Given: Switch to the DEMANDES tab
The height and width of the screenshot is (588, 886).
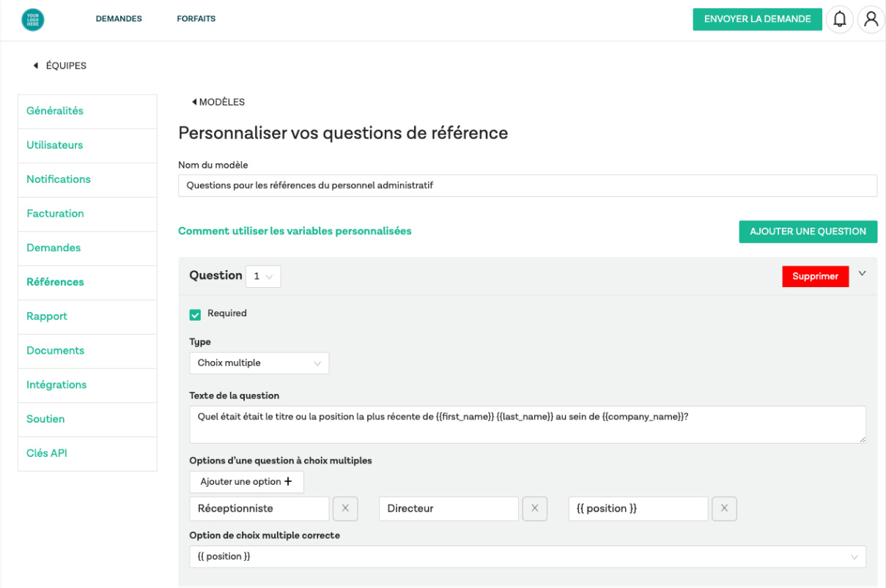Looking at the screenshot, I should [x=119, y=18].
